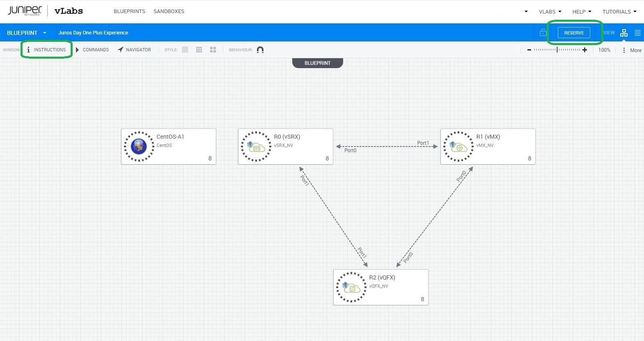Open the VLABS dropdown menu

(x=550, y=11)
